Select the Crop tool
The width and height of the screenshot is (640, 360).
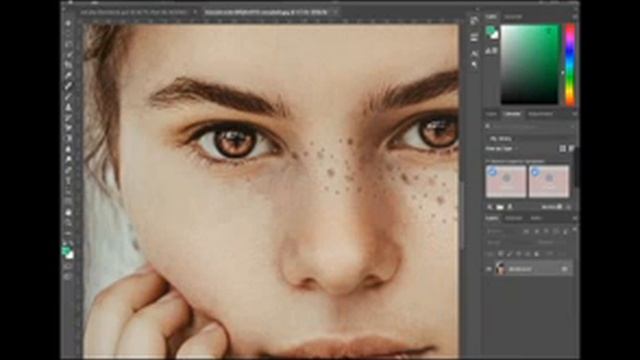point(68,65)
